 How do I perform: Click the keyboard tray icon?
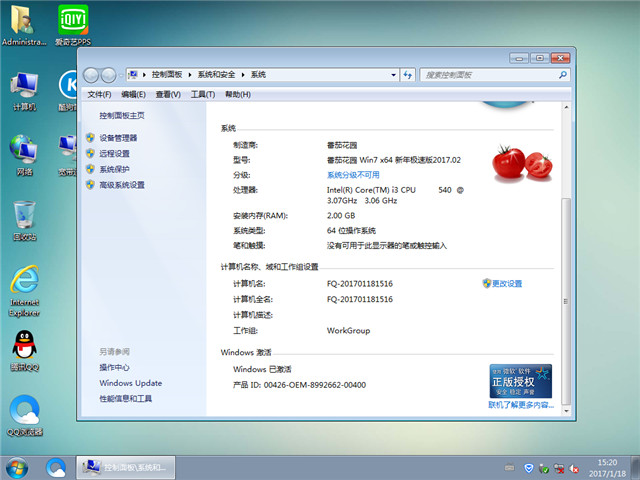pyautogui.click(x=509, y=467)
